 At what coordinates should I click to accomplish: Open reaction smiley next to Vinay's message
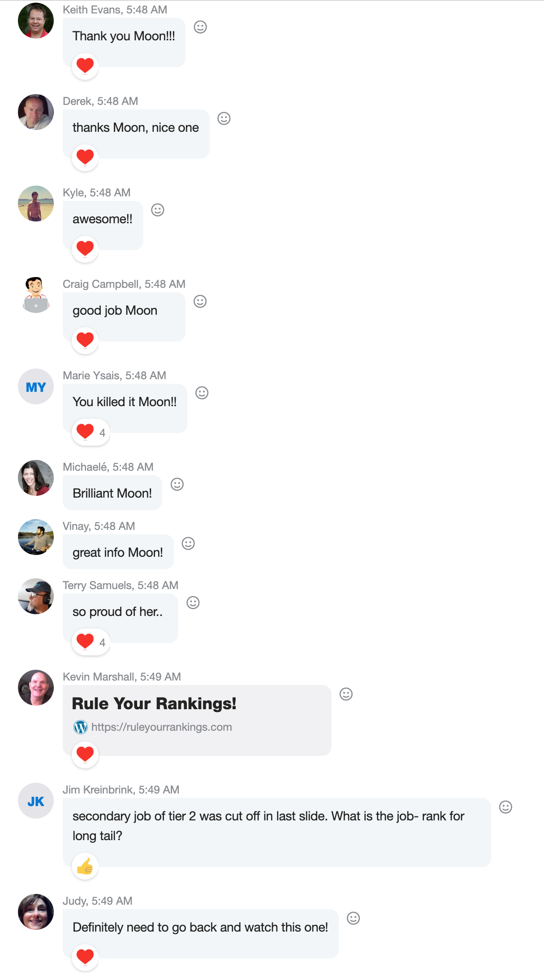pos(188,544)
